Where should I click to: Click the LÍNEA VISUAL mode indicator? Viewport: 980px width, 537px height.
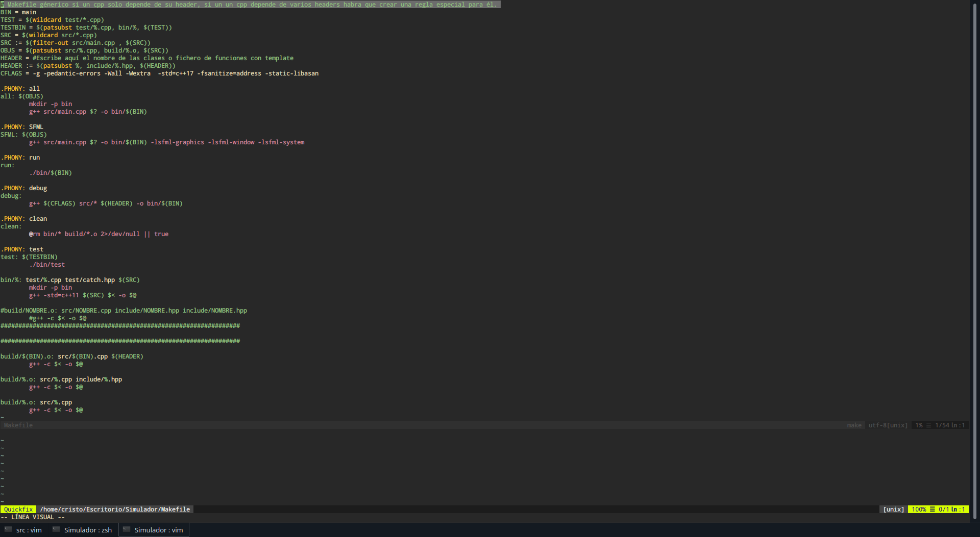coord(33,517)
